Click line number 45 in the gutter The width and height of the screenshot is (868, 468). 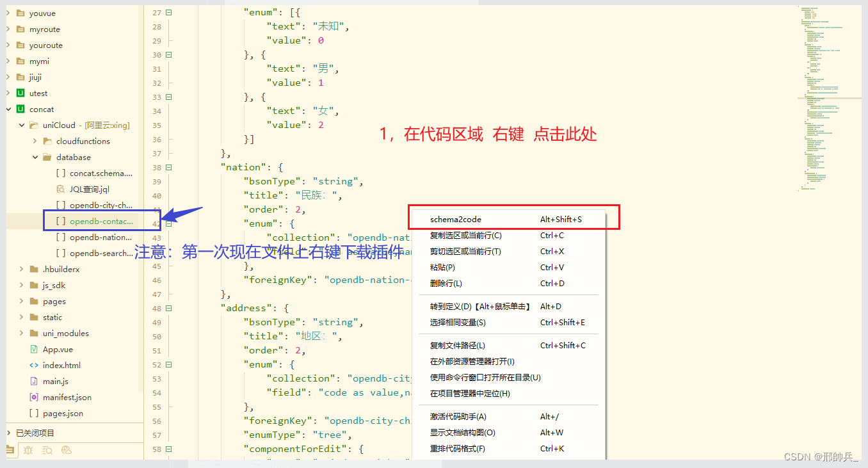[157, 266]
